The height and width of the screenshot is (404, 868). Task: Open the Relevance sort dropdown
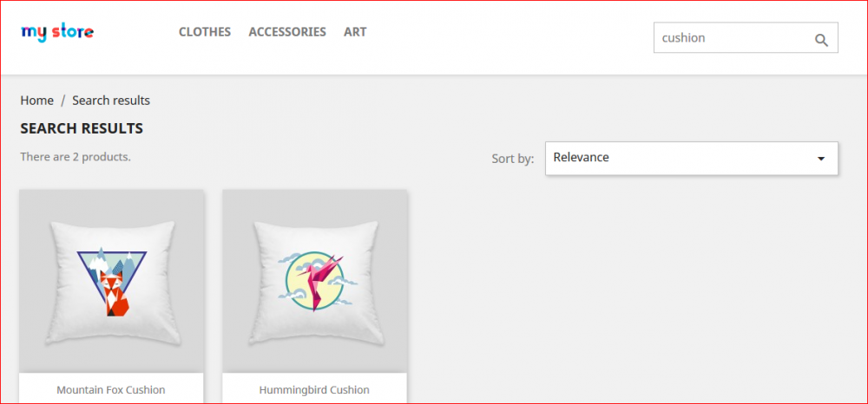click(692, 158)
